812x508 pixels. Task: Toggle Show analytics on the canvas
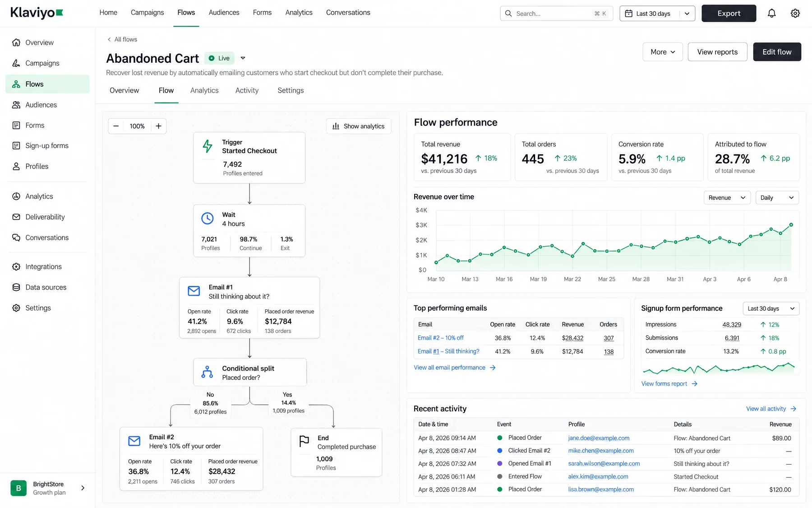[359, 126]
